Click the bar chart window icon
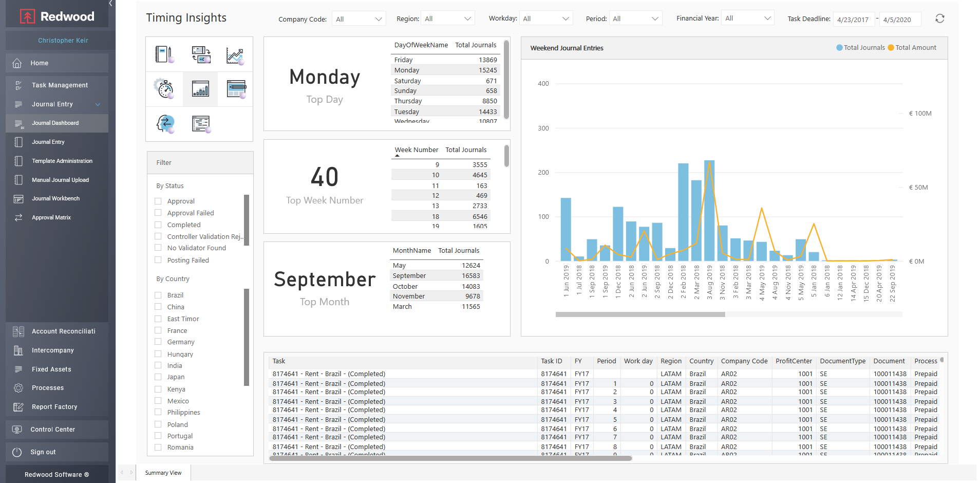 tap(200, 89)
